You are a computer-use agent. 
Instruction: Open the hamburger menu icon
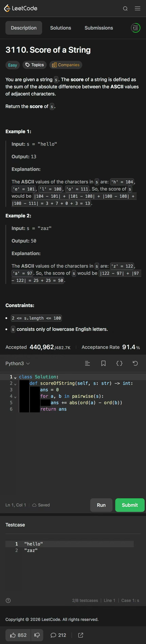point(138,8)
